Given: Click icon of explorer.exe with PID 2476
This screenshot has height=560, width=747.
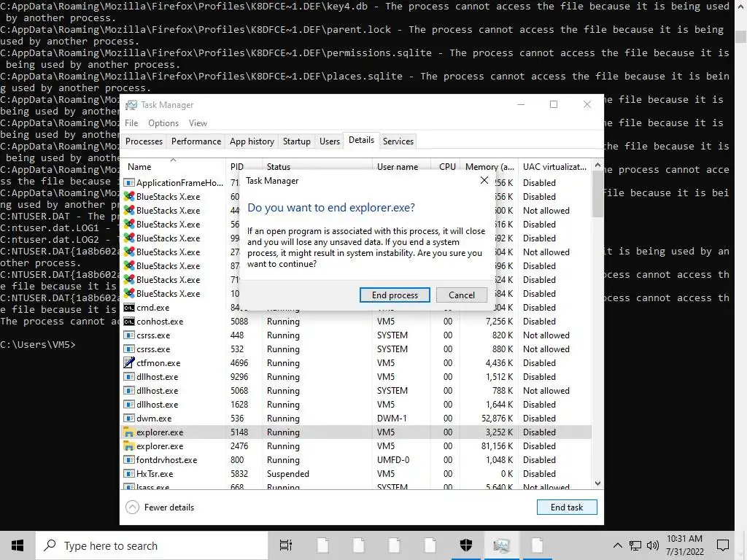Looking at the screenshot, I should point(128,446).
